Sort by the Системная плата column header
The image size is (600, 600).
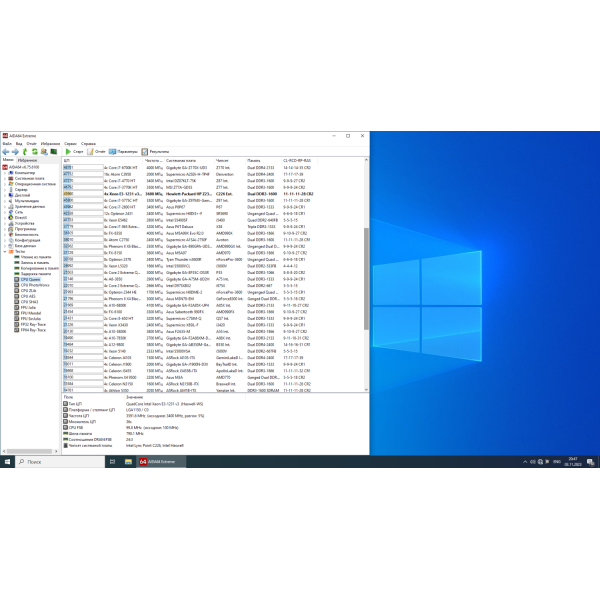click(189, 160)
